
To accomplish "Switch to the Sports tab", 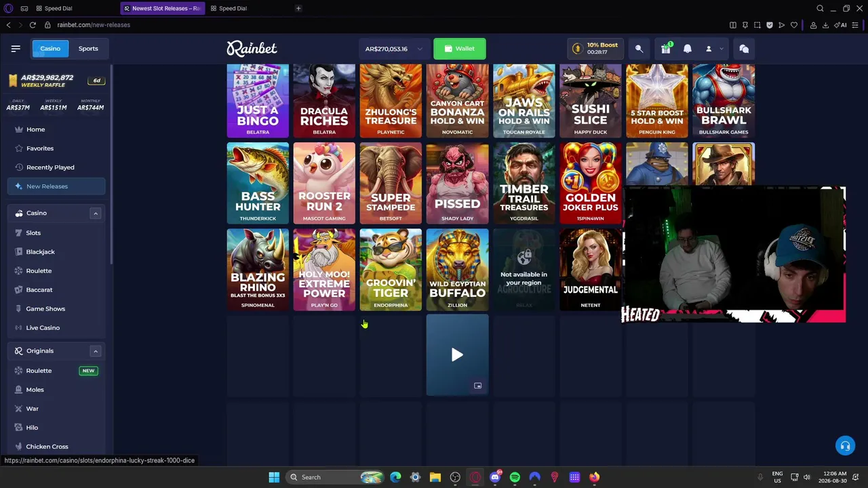I will [88, 49].
